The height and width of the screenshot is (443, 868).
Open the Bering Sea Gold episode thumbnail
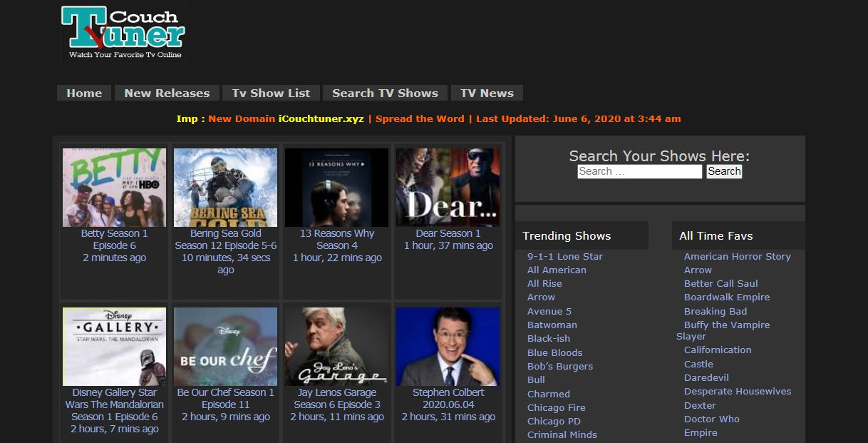coord(225,187)
